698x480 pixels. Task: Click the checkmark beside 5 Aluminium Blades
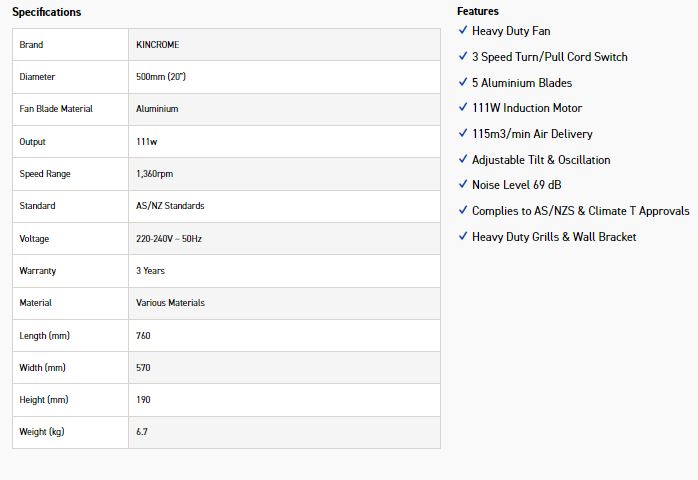click(x=463, y=82)
